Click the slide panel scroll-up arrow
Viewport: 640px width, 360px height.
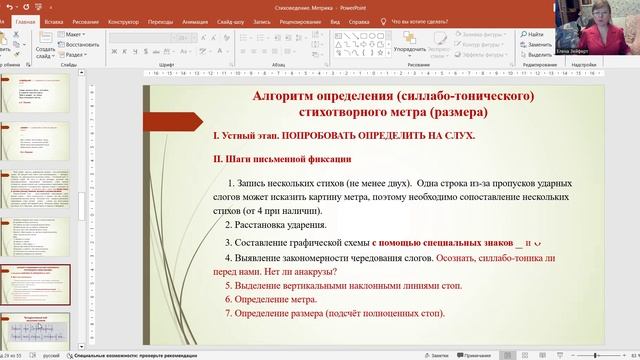click(82, 73)
